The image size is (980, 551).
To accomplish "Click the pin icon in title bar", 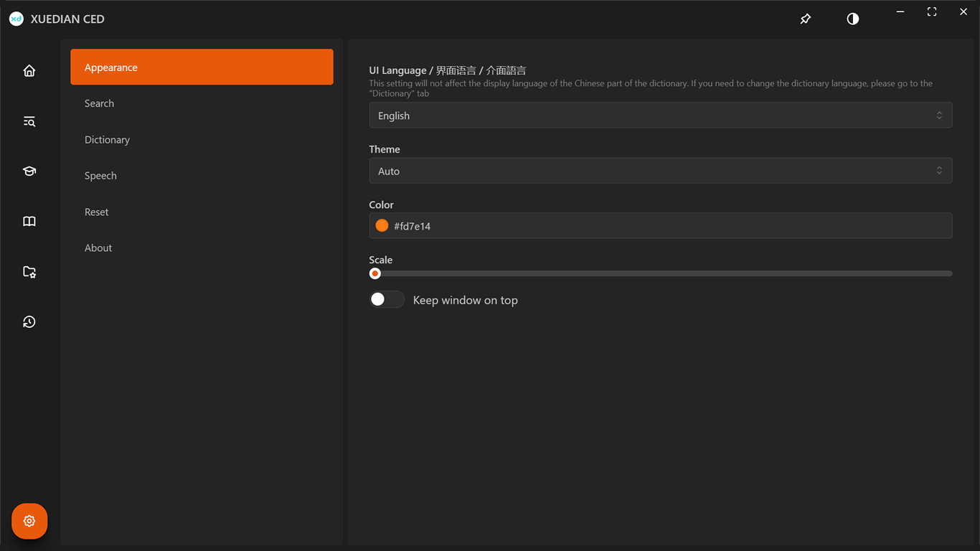I will [x=806, y=19].
